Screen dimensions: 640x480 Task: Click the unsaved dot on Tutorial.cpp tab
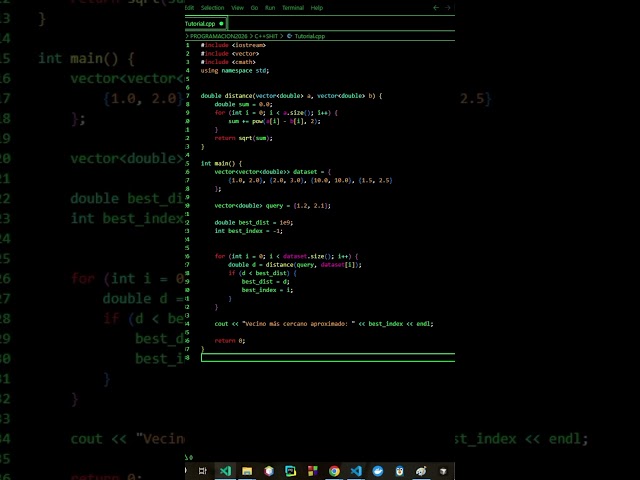pos(221,24)
